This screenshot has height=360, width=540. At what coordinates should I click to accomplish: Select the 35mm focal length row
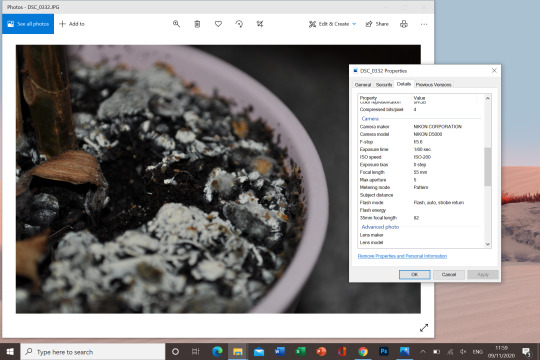coord(421,218)
